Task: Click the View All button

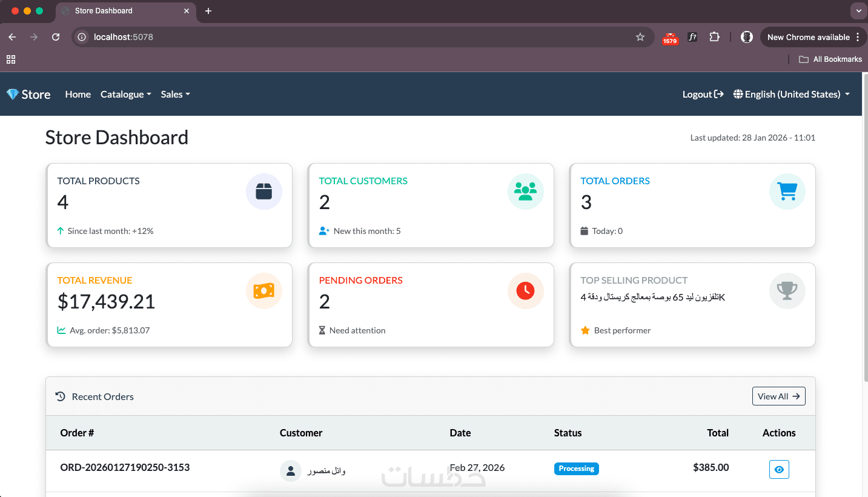Action: pos(779,396)
